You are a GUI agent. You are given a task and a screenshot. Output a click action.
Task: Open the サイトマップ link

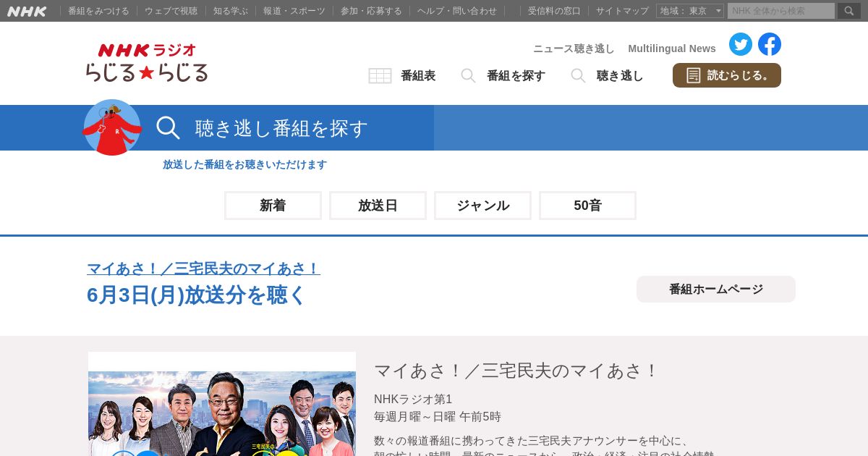pyautogui.click(x=622, y=11)
